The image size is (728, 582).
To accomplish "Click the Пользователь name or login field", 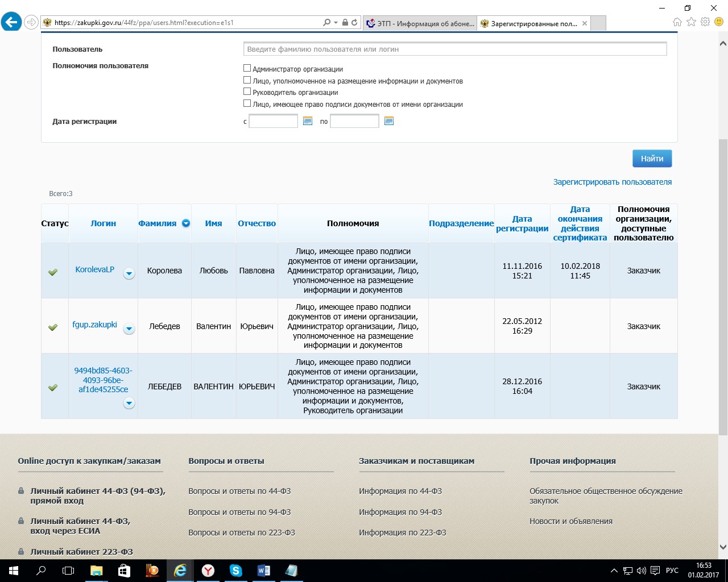I will 454,49.
